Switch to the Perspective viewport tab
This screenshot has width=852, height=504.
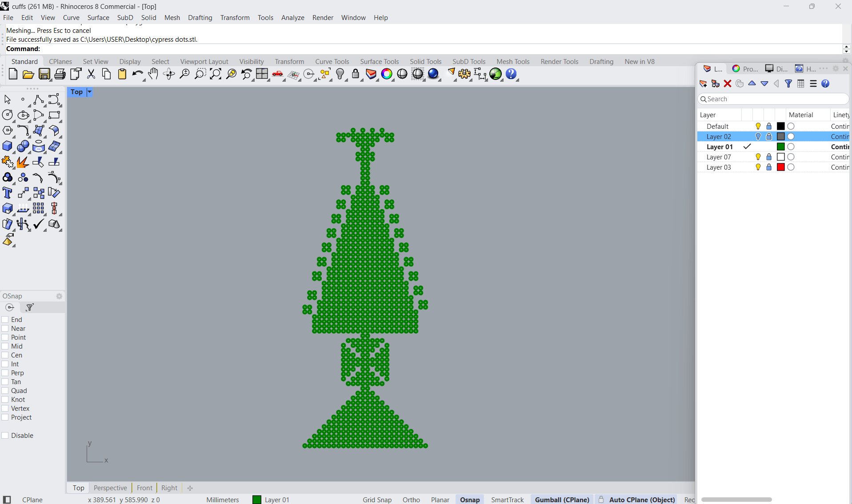(110, 488)
